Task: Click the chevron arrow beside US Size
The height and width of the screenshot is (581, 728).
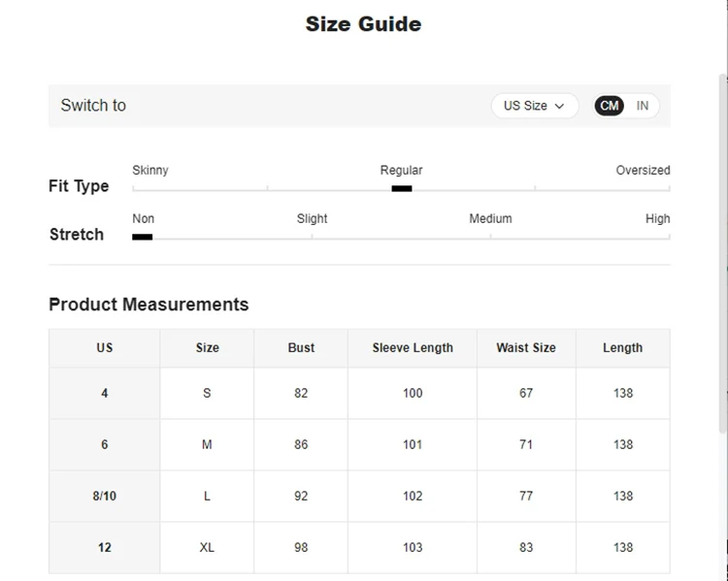Action: point(560,107)
